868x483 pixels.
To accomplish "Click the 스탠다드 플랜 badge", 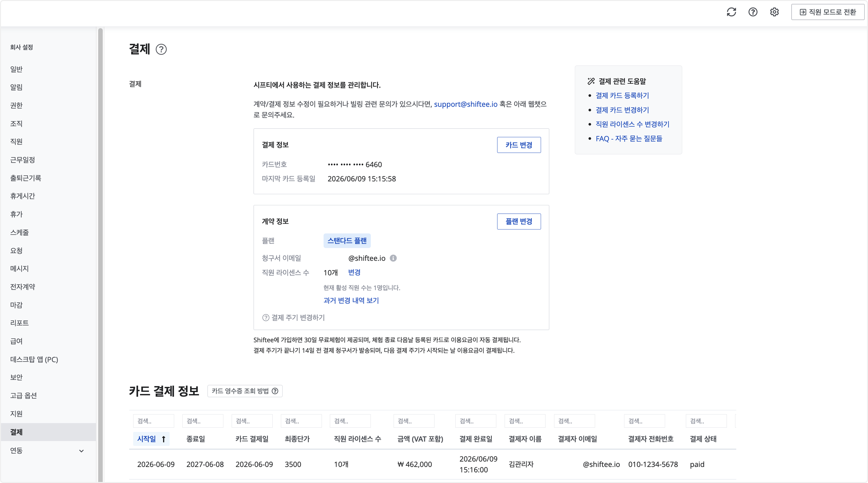I will tap(347, 241).
